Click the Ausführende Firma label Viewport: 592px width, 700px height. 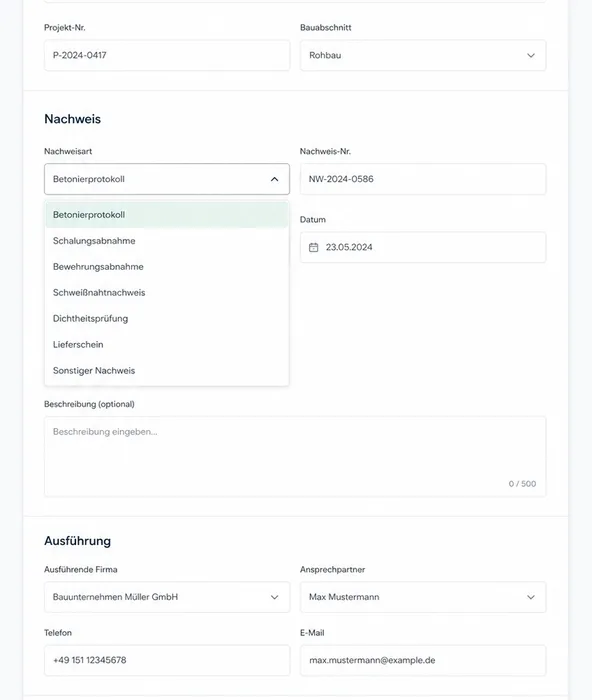(81, 570)
